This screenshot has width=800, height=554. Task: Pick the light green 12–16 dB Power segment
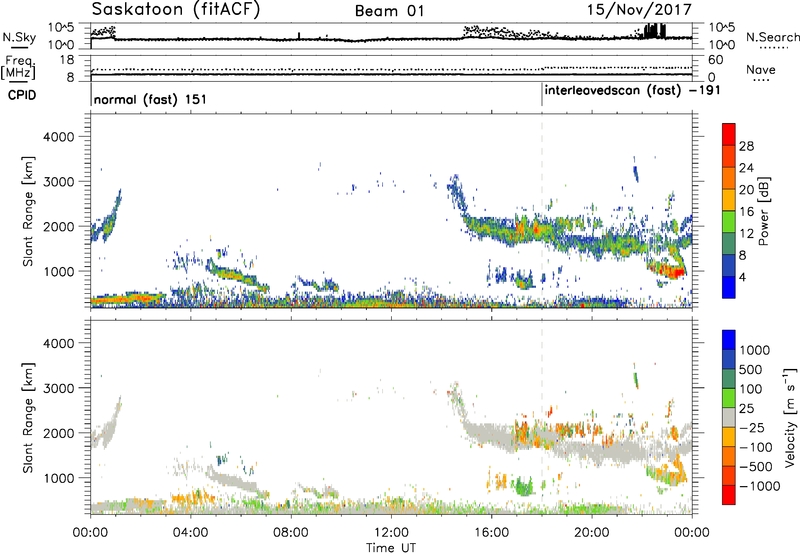(729, 221)
